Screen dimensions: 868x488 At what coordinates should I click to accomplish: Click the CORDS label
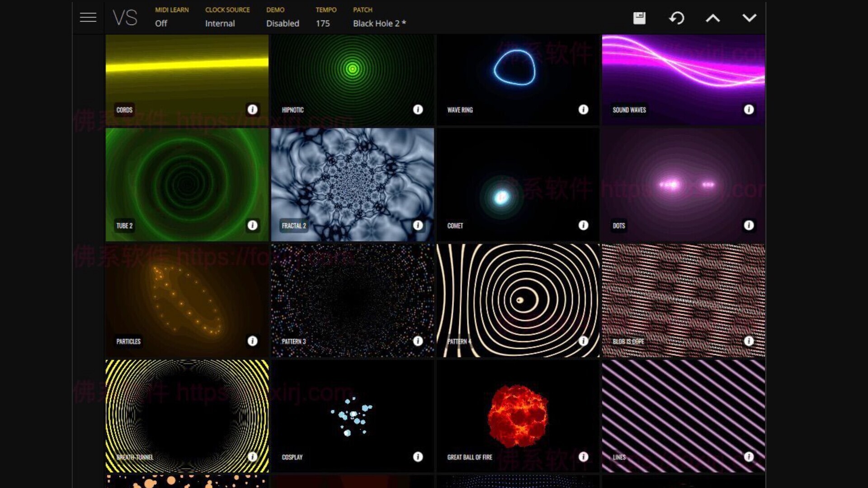click(124, 110)
